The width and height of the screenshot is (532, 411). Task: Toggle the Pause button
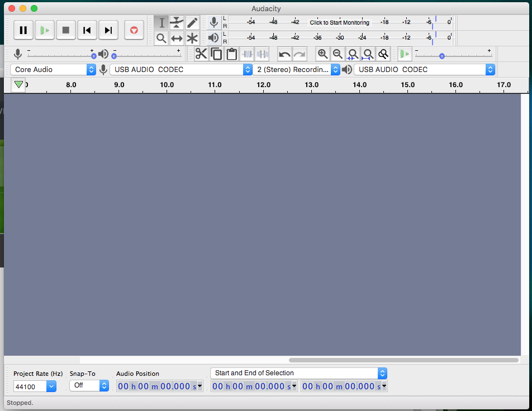(23, 30)
